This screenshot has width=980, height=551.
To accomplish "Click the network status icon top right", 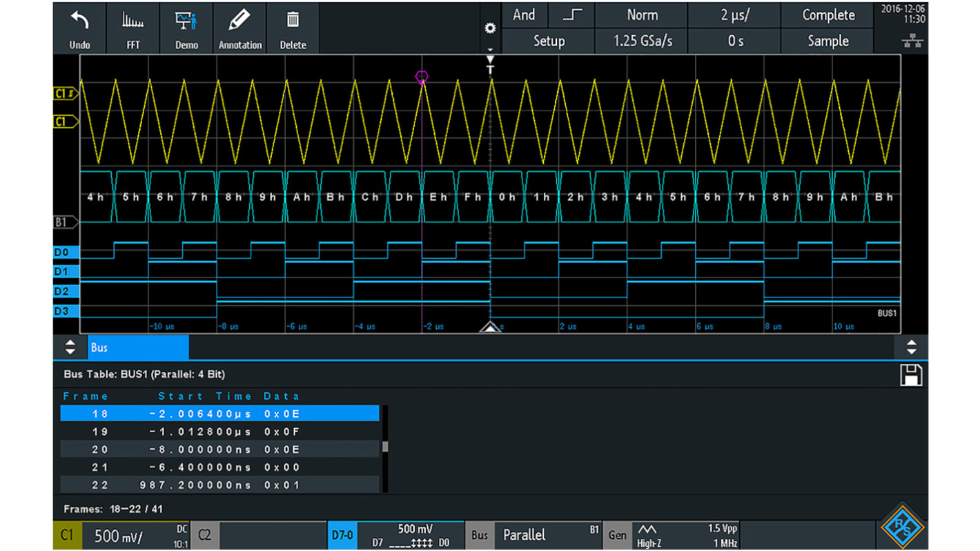I will point(912,41).
